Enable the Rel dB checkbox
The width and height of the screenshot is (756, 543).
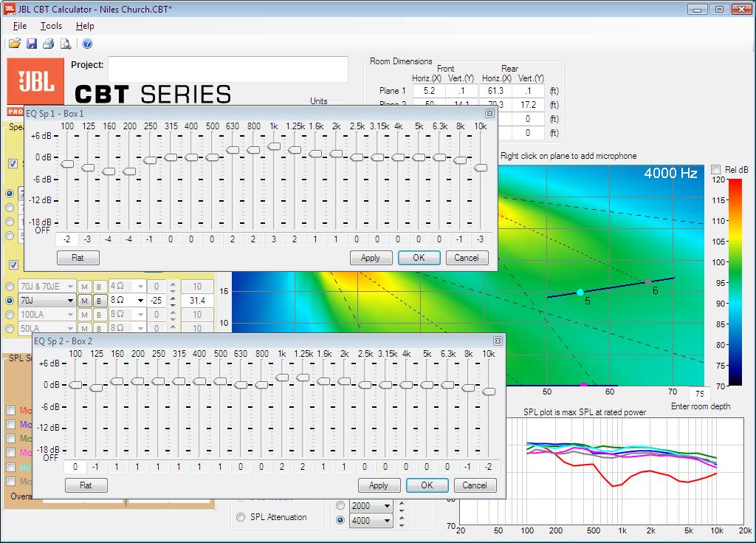pyautogui.click(x=716, y=169)
